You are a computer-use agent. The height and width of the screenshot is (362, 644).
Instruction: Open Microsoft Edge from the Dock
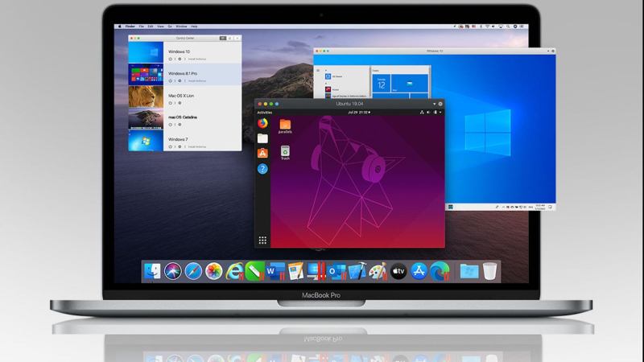[439, 271]
